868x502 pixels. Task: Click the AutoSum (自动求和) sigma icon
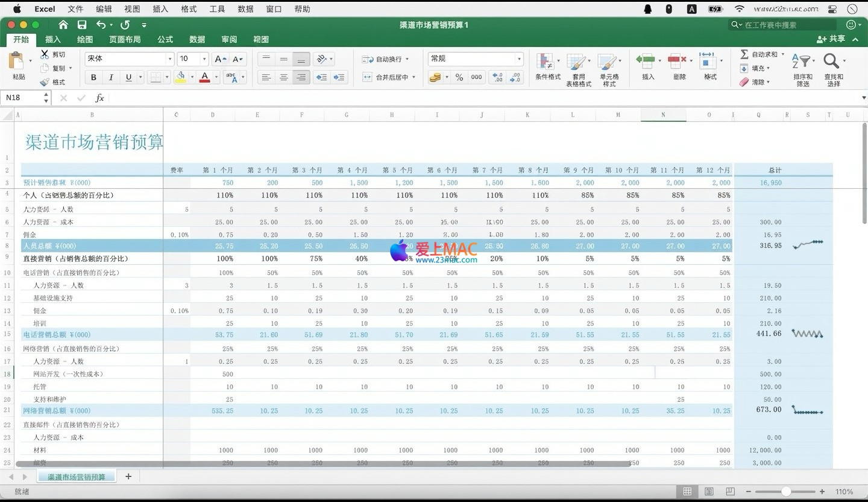coord(744,54)
